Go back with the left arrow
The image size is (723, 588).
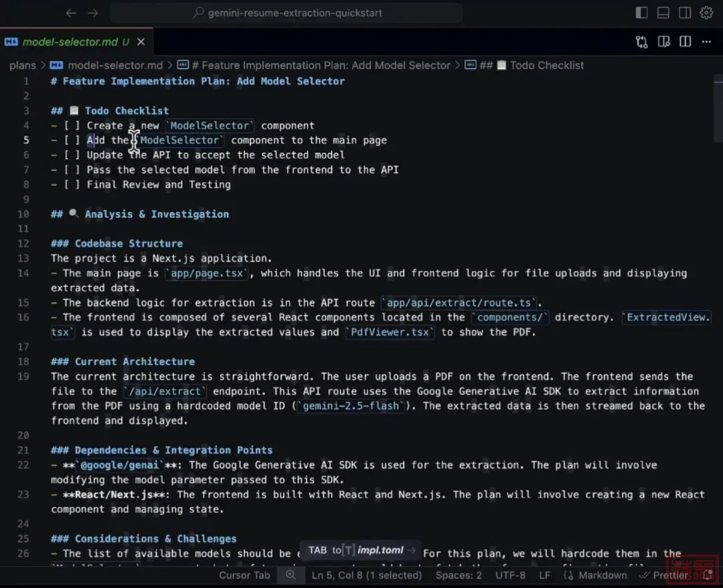[x=71, y=13]
